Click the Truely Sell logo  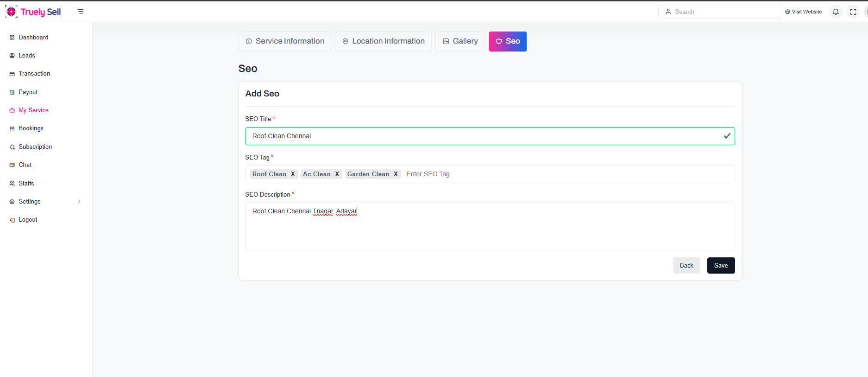click(33, 12)
